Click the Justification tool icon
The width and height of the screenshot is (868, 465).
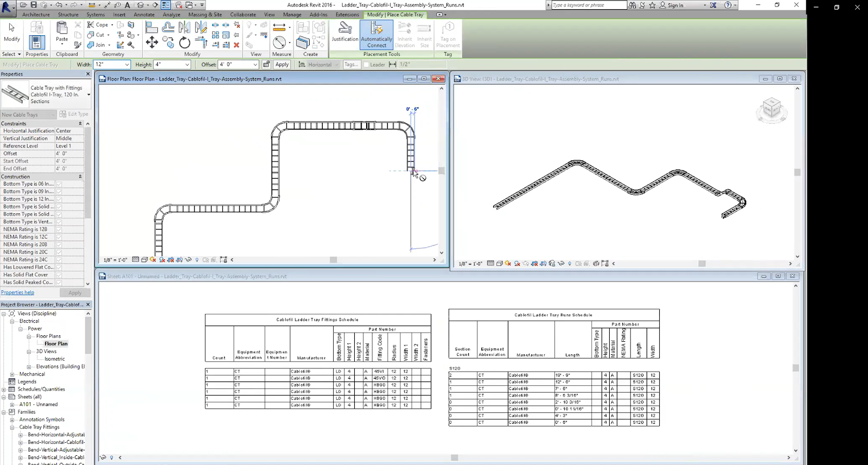(x=344, y=28)
